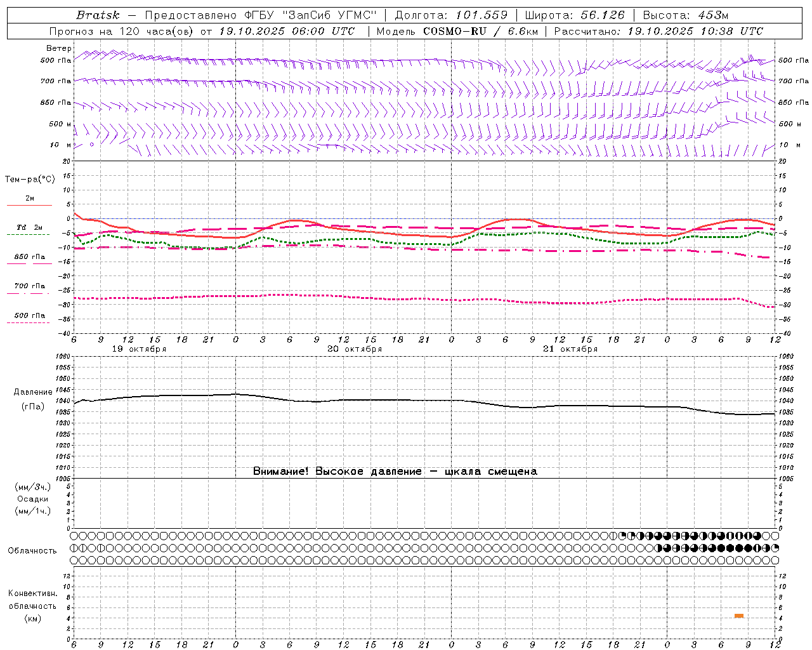Click the forecast start time '19.10.2025 06:00 UTC'

(x=287, y=31)
